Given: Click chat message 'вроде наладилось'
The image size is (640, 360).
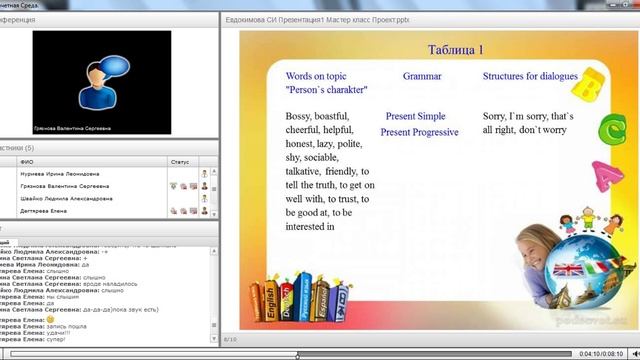Looking at the screenshot, I should (110, 284).
